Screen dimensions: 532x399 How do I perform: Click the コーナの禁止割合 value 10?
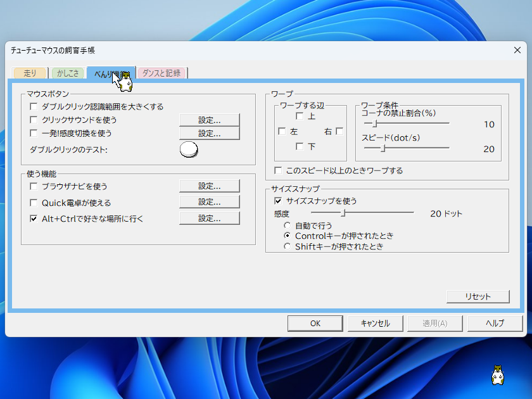pos(489,125)
